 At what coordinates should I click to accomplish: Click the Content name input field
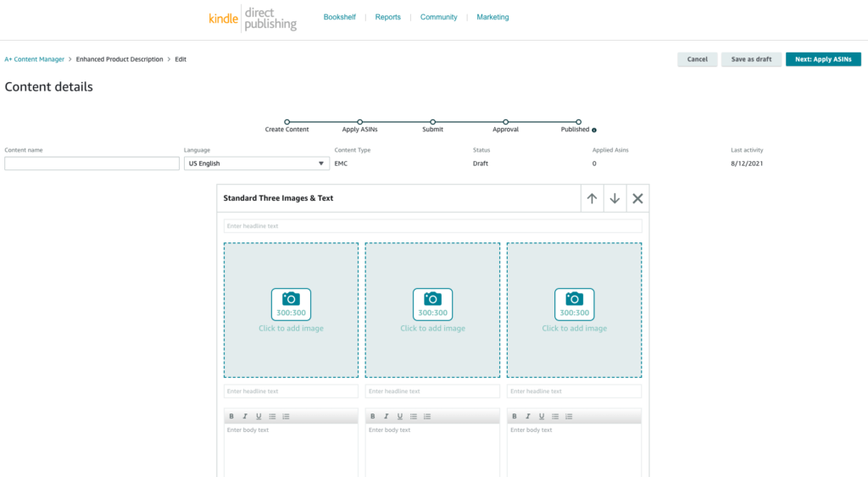click(x=92, y=164)
